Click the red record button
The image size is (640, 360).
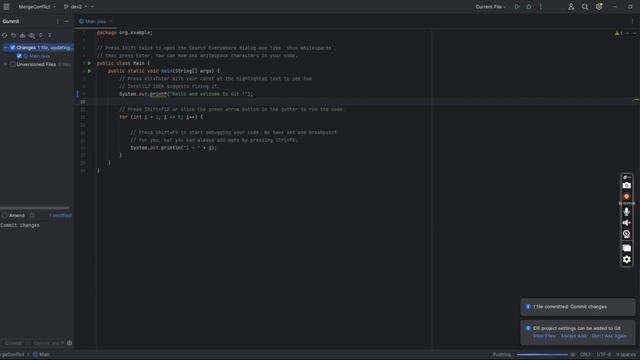(627, 197)
